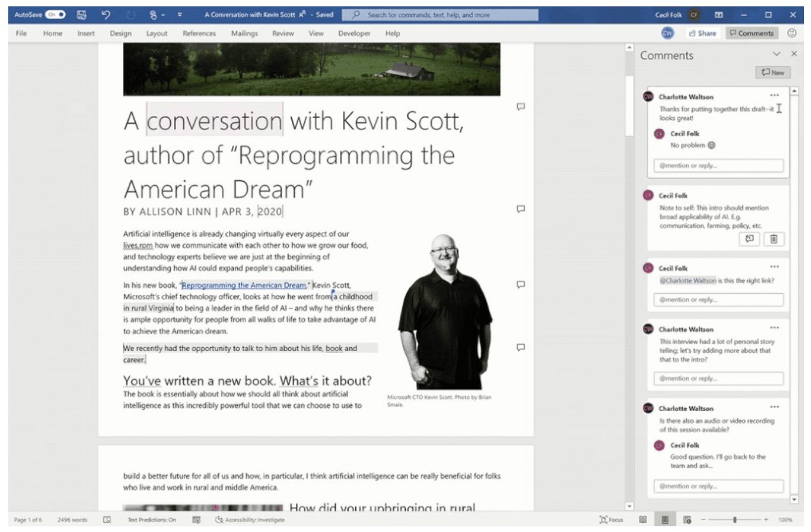Select the View tab
This screenshot has height=532, width=811.
coord(316,33)
